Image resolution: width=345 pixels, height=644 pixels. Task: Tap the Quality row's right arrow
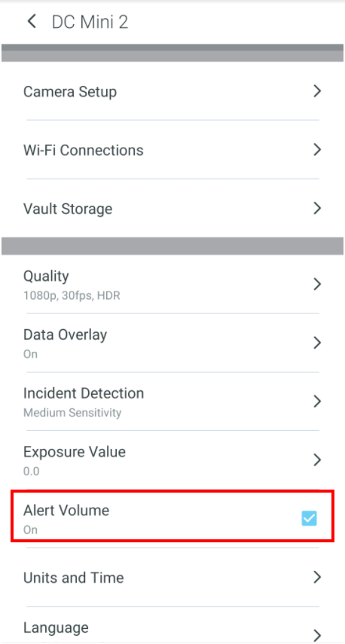pyautogui.click(x=316, y=284)
